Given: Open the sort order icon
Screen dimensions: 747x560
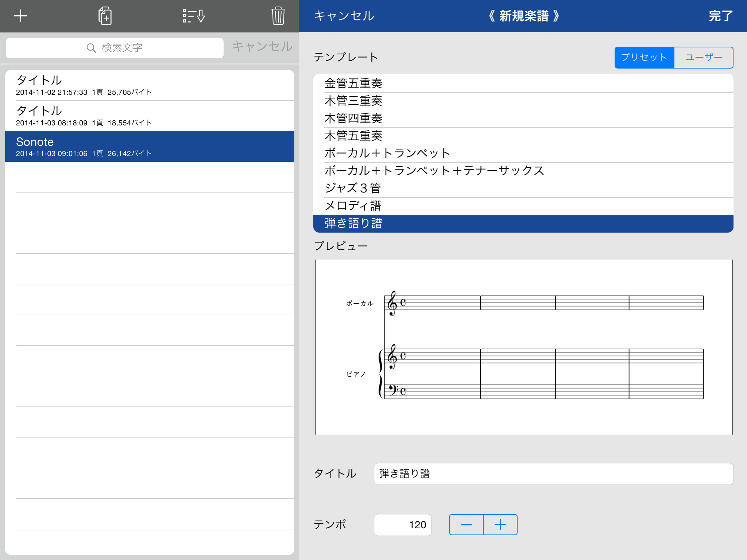Looking at the screenshot, I should (193, 16).
